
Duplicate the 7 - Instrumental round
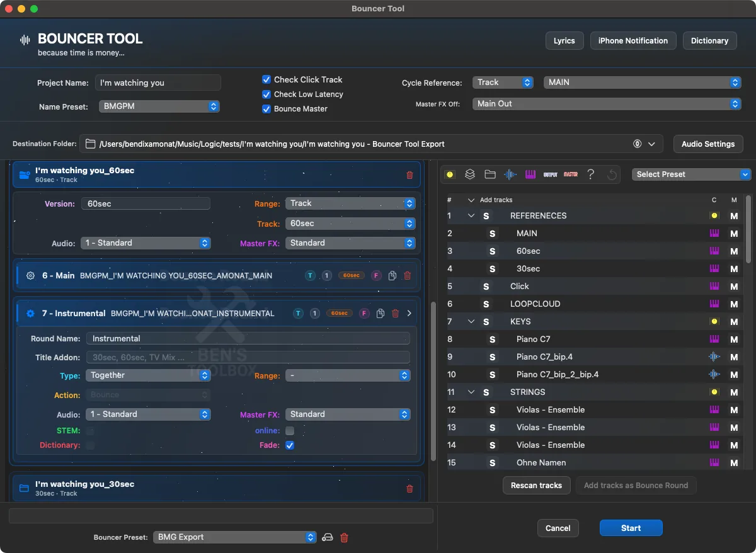click(381, 313)
